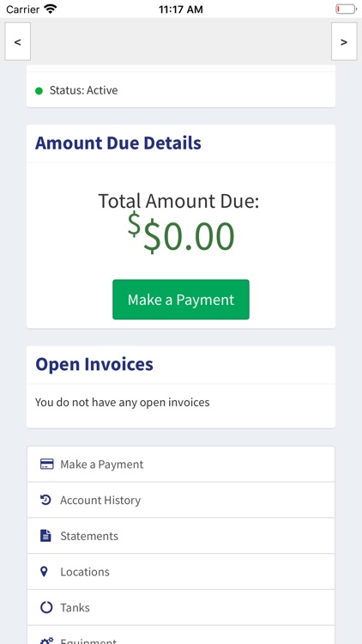Click the green Make a Payment button
The image size is (362, 644).
[x=181, y=300]
